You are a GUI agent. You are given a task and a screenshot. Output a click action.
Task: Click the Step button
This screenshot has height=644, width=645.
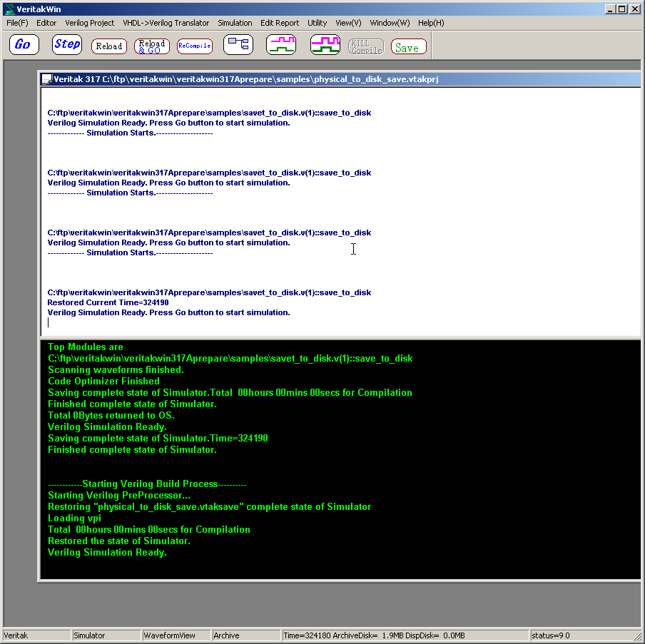coord(66,45)
